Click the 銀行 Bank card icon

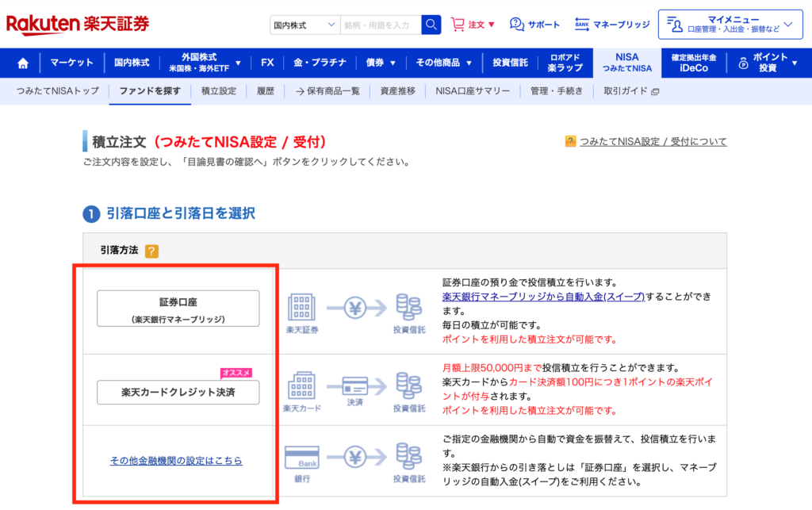click(302, 457)
